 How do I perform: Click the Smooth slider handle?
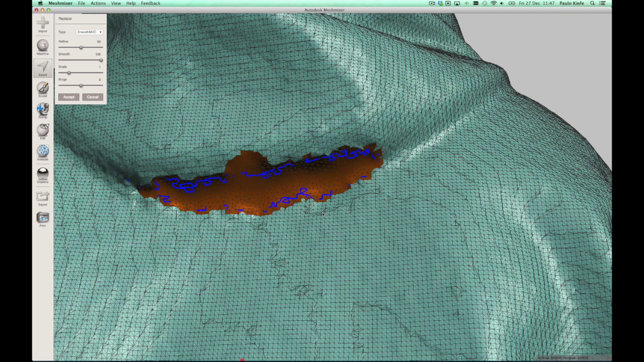[x=101, y=60]
